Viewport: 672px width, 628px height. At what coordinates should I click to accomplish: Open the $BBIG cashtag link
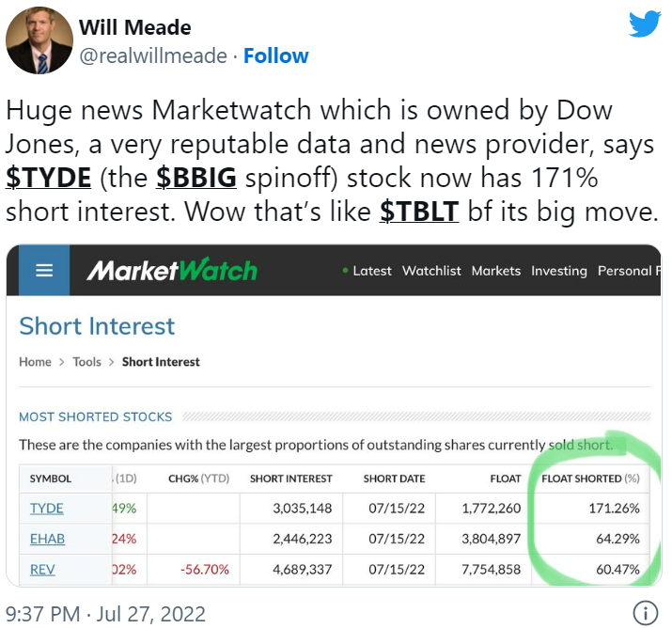tap(196, 178)
